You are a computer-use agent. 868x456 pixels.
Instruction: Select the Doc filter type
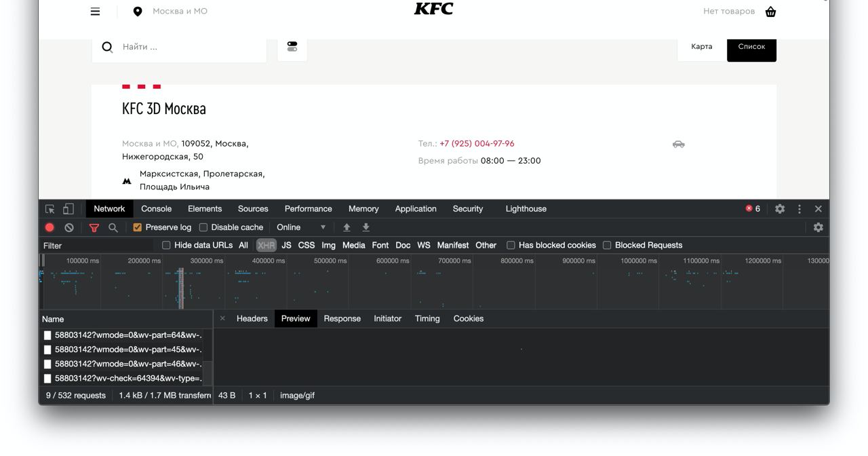[x=403, y=245]
